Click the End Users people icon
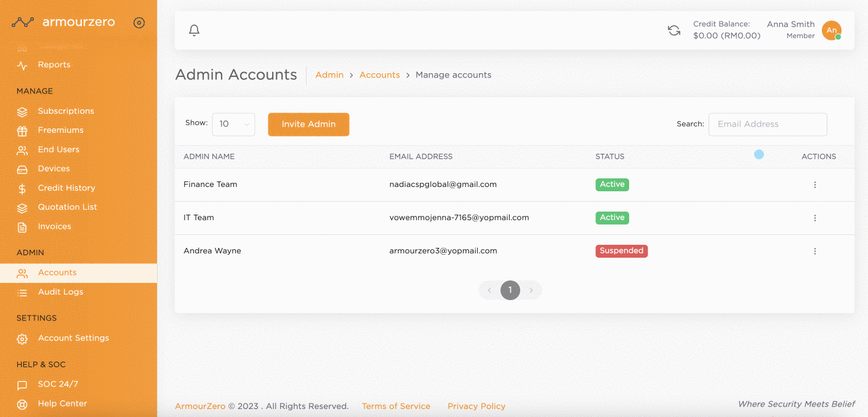The width and height of the screenshot is (868, 417). (22, 150)
